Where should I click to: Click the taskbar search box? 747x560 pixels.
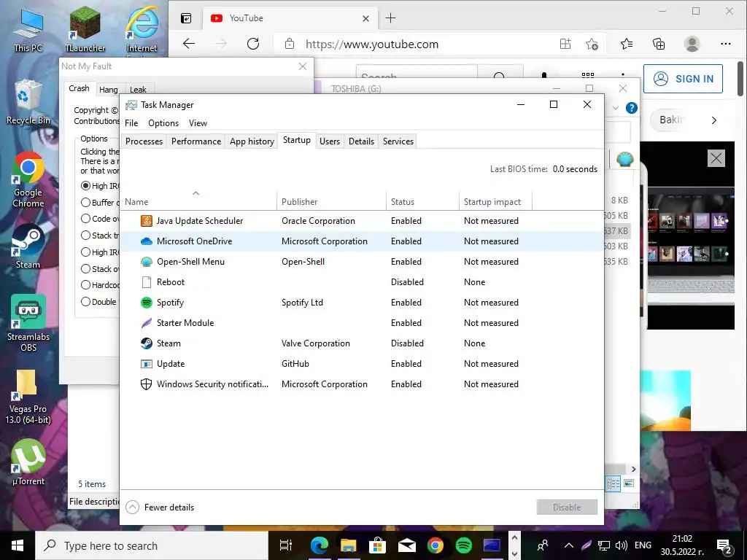point(152,545)
